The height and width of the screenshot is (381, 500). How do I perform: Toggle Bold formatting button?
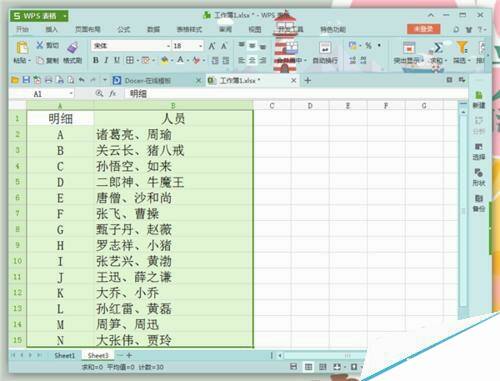pyautogui.click(x=96, y=60)
